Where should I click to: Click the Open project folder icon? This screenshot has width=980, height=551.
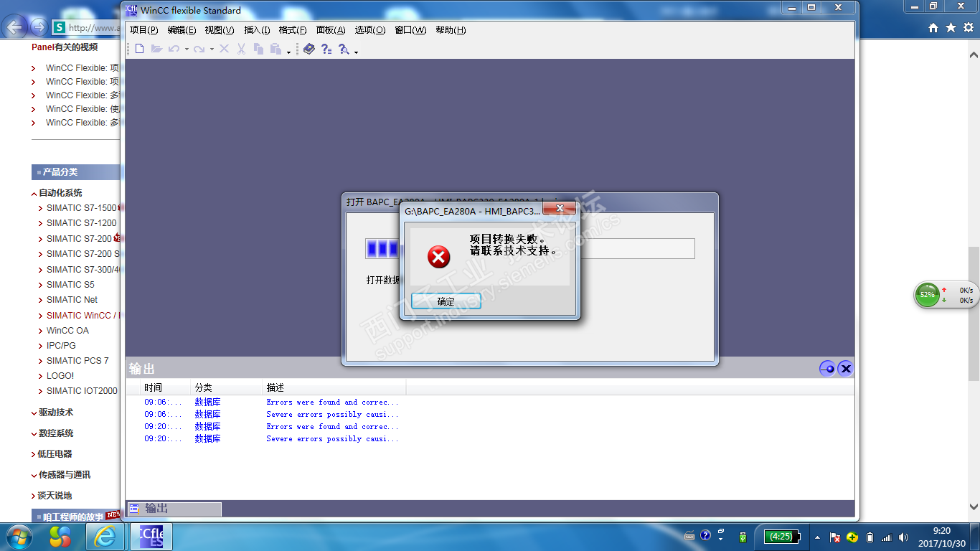tap(156, 49)
